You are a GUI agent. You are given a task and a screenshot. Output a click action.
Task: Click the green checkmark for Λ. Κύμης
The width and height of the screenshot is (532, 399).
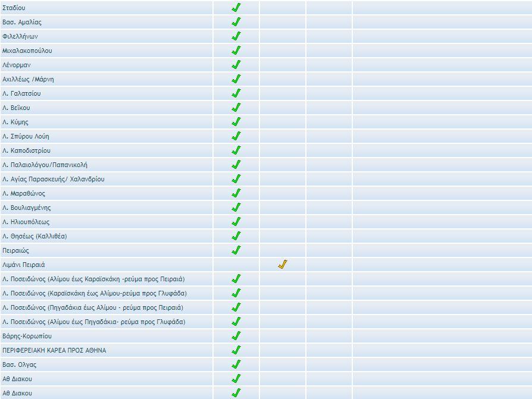pos(236,122)
